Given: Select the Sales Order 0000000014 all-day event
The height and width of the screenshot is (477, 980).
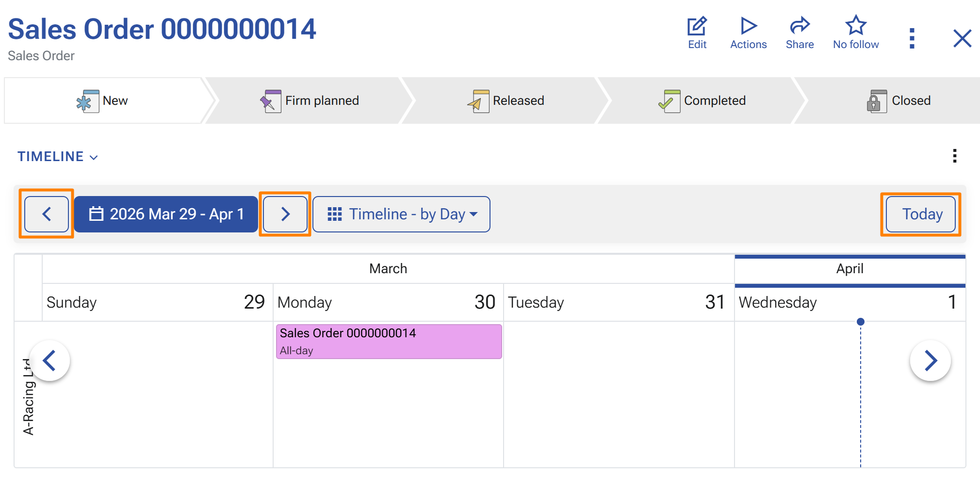Looking at the screenshot, I should coord(388,341).
